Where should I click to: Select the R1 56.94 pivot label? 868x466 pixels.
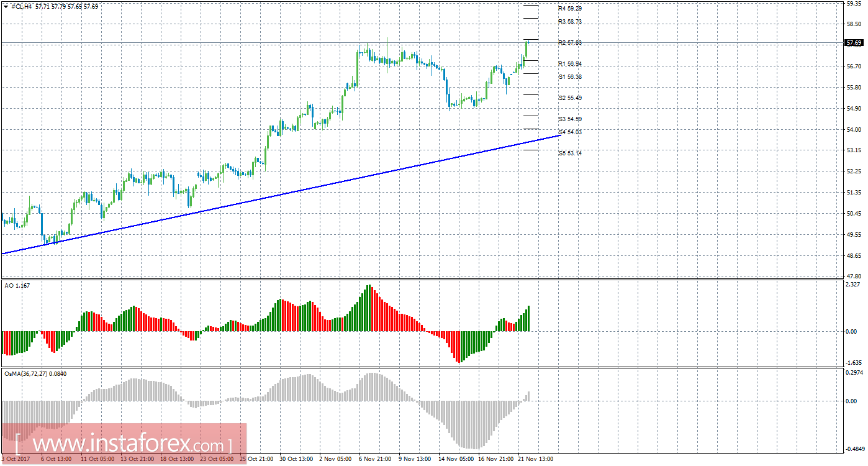[570, 64]
